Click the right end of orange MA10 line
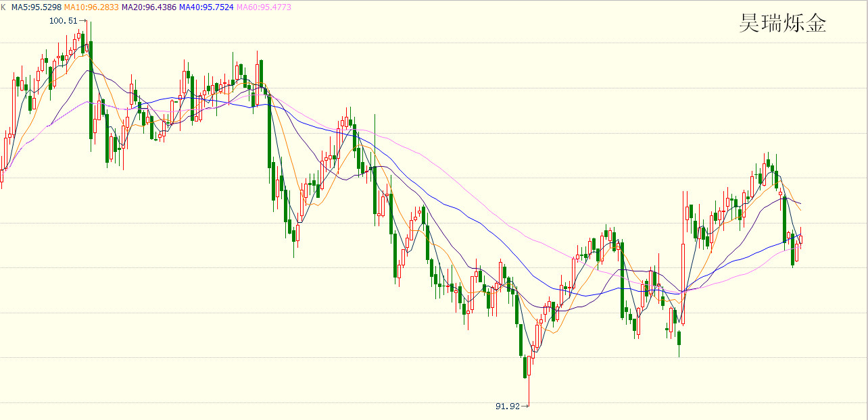868x420 pixels. point(800,210)
